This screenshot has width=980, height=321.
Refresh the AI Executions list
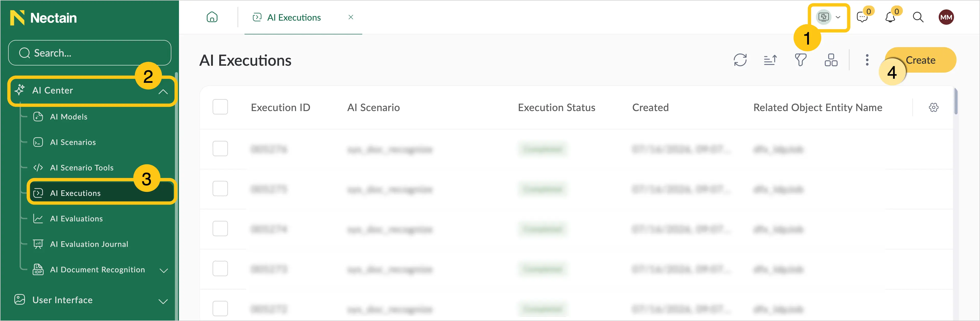click(740, 60)
